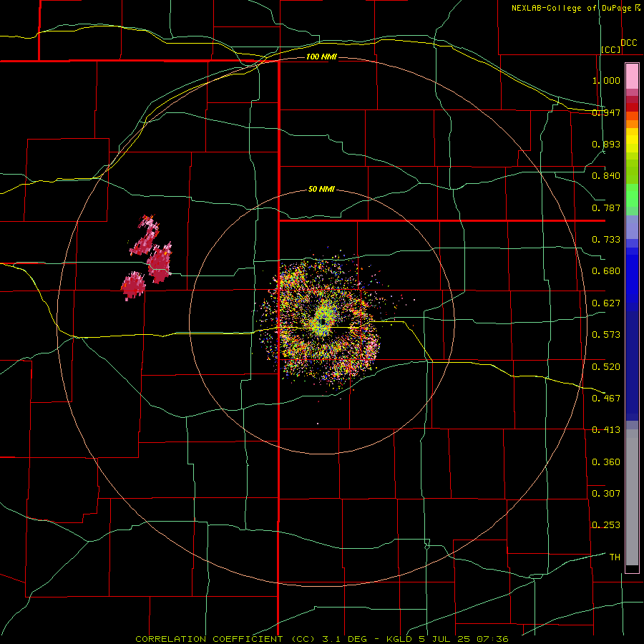Image resolution: width=644 pixels, height=644 pixels.
Task: Click the 0.947 color scale label
Action: pyautogui.click(x=606, y=112)
